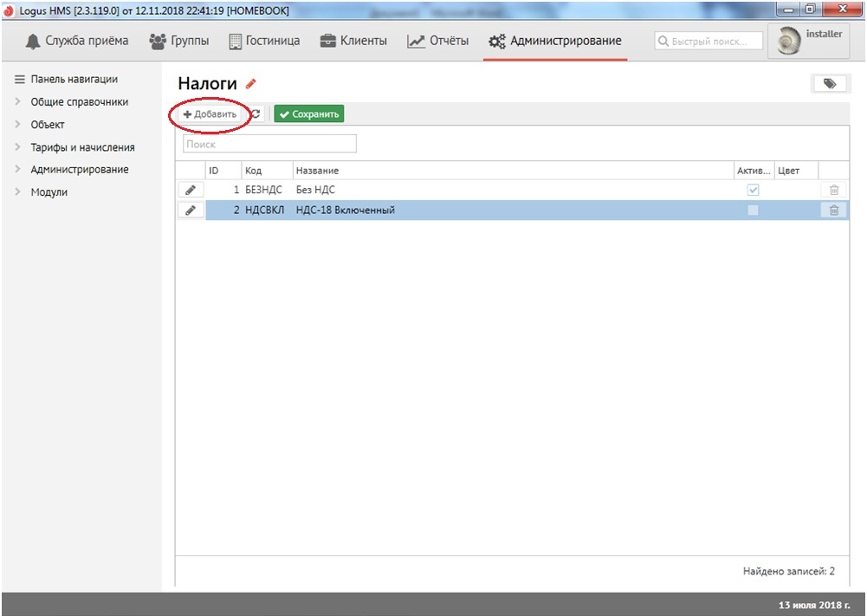Sort by the Цвет column header
Image resolution: width=867 pixels, height=616 pixels.
(x=796, y=171)
